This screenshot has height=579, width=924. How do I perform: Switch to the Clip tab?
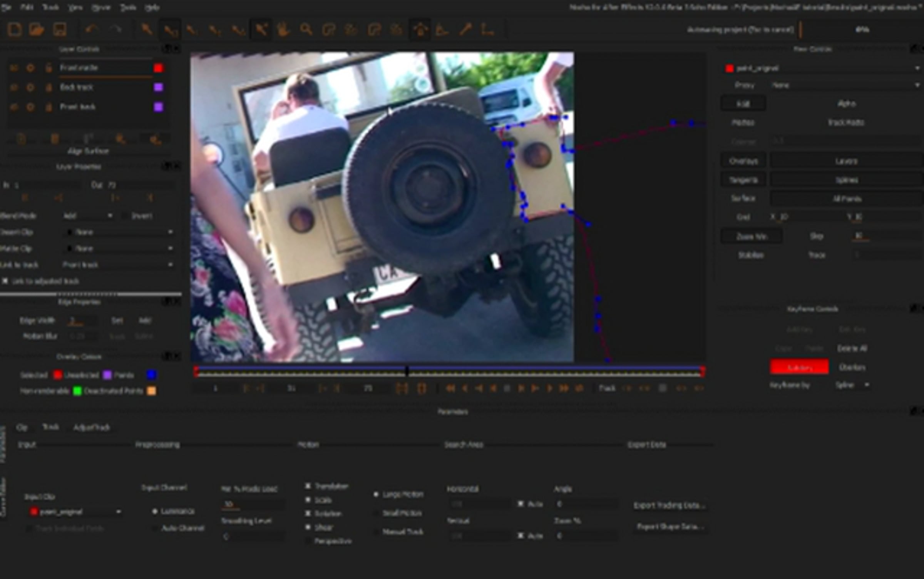pyautogui.click(x=22, y=427)
